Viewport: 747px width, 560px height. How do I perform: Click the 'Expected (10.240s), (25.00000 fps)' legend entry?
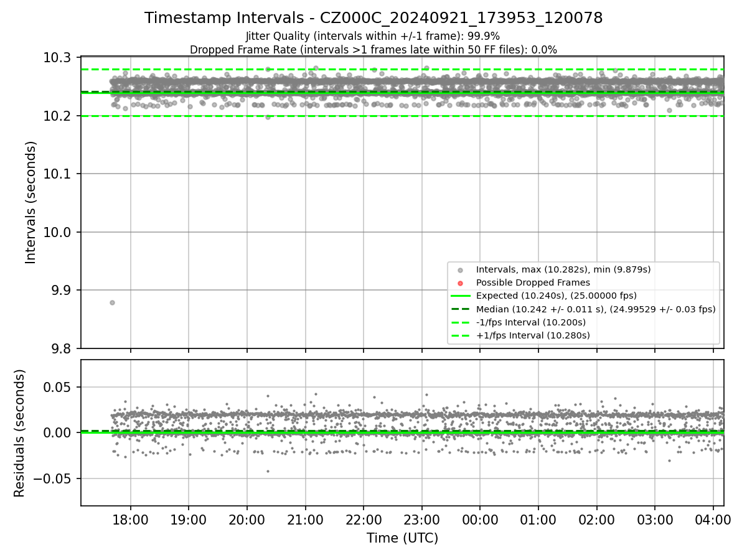[557, 296]
